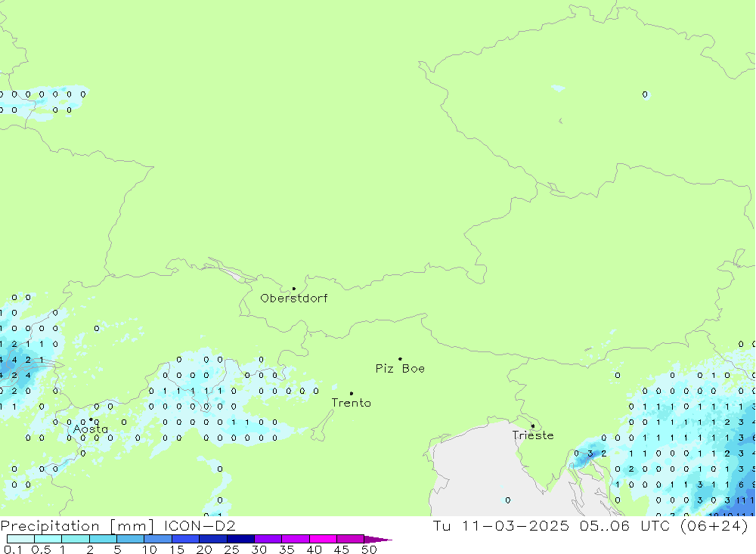The height and width of the screenshot is (554, 756).
Task: Click the Aosta city label
Action: (91, 429)
